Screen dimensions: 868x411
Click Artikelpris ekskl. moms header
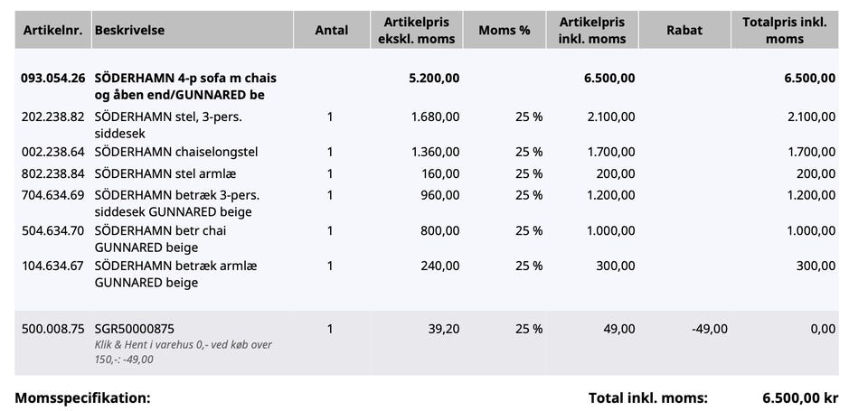[x=416, y=30]
